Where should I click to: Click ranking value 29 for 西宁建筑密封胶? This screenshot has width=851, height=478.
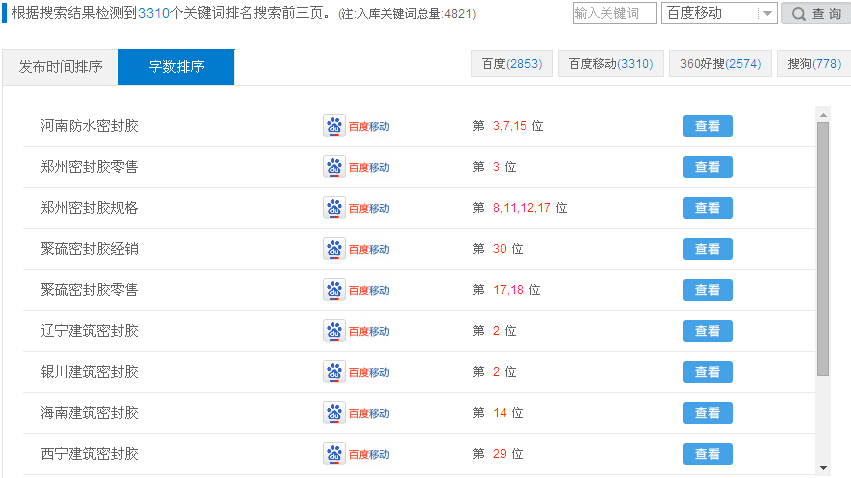500,454
